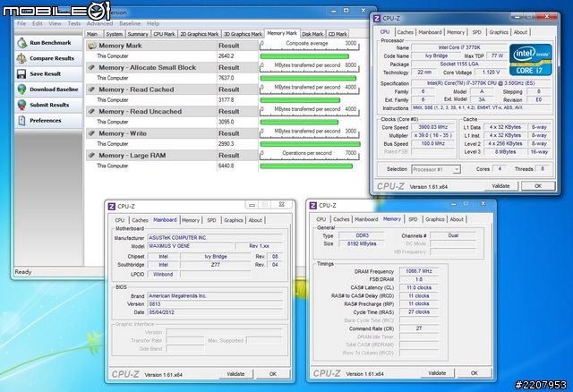Click the 7637.0 Allocate Small Block value

point(227,78)
